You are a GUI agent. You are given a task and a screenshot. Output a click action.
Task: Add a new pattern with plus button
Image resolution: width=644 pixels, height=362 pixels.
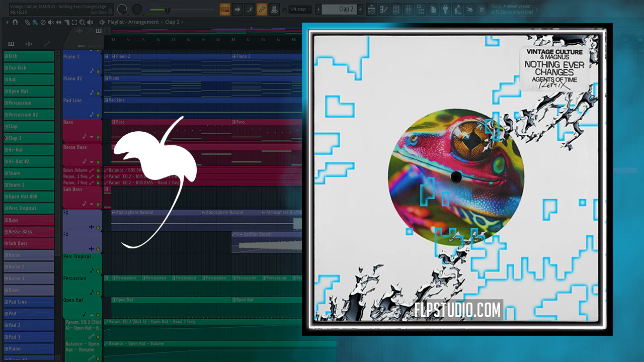(360, 9)
